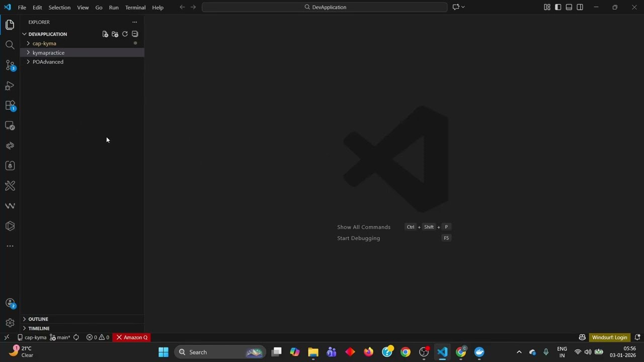This screenshot has height=362, width=644.
Task: Toggle the bottom panel visibility
Action: coord(569,7)
